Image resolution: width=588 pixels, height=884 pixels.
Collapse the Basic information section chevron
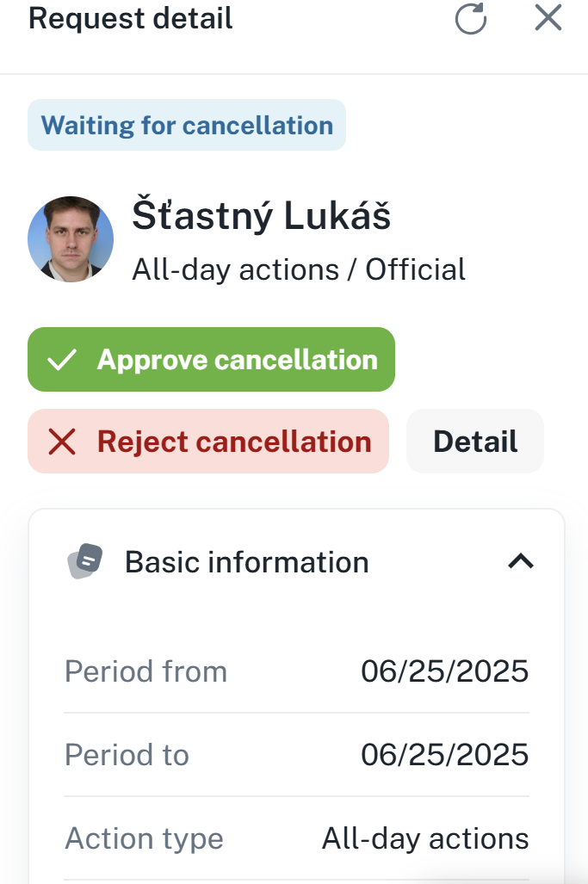521,562
